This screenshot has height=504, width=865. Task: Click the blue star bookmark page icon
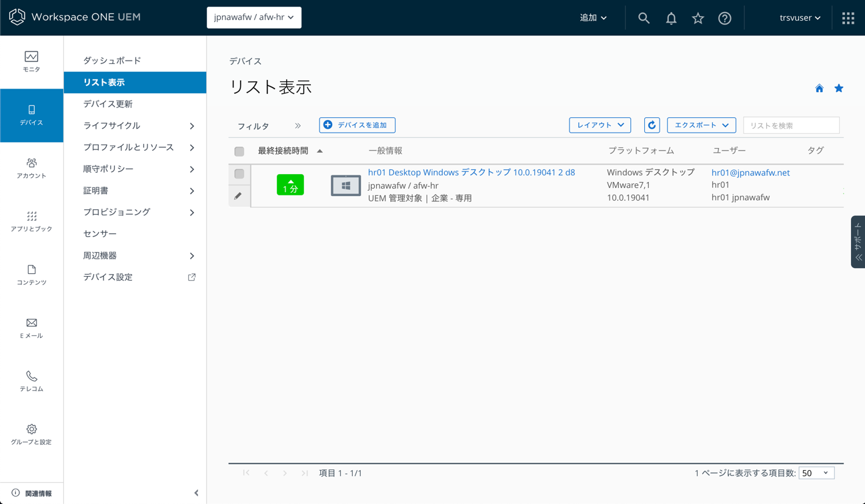click(x=839, y=88)
